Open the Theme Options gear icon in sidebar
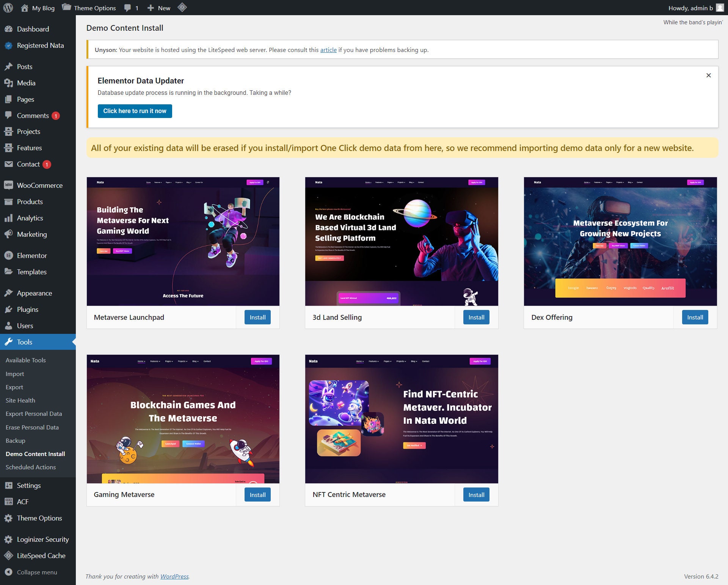This screenshot has height=585, width=728. coord(8,518)
